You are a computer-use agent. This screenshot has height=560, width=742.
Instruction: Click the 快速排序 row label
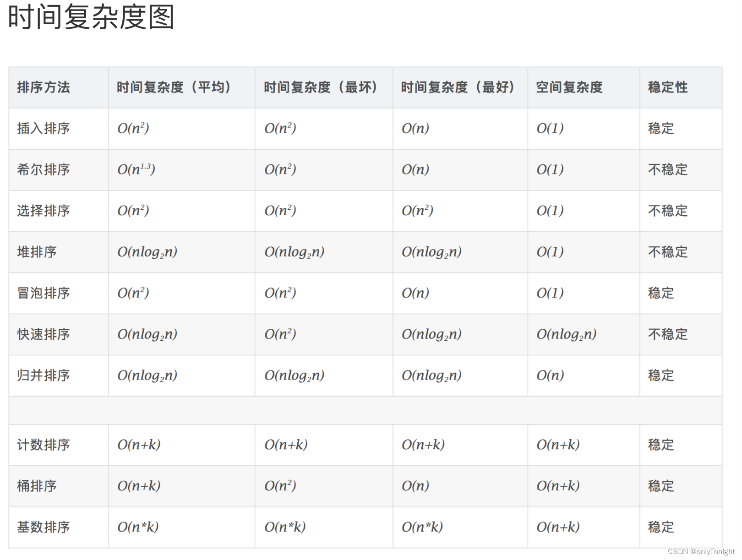click(44, 335)
